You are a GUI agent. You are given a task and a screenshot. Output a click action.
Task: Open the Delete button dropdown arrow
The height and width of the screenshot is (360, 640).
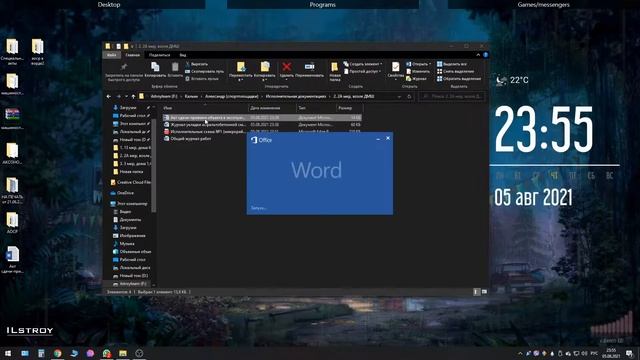287,80
